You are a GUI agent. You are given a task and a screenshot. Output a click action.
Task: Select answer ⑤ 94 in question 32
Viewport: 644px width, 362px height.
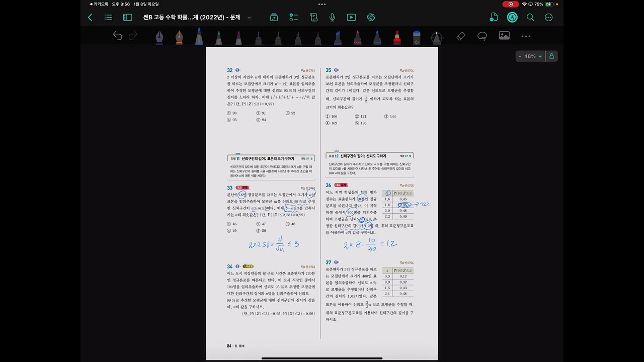click(261, 120)
